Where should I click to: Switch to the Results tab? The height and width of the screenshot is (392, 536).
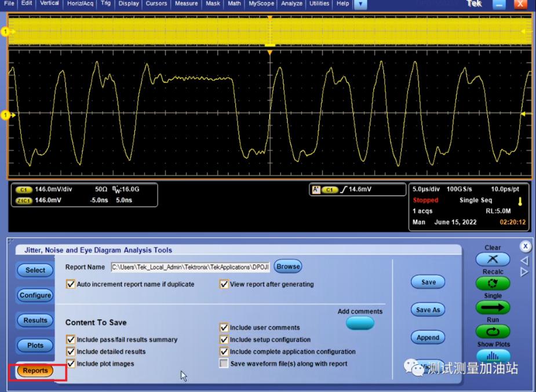(35, 320)
